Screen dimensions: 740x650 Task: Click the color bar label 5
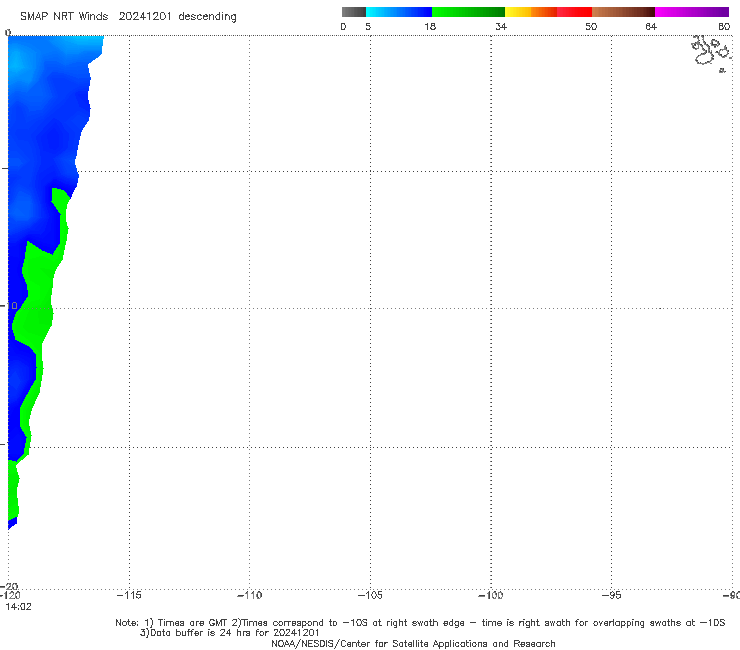point(368,27)
